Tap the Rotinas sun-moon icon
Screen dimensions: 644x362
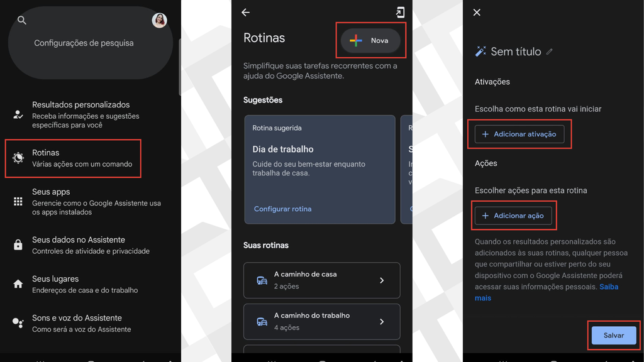click(x=18, y=158)
